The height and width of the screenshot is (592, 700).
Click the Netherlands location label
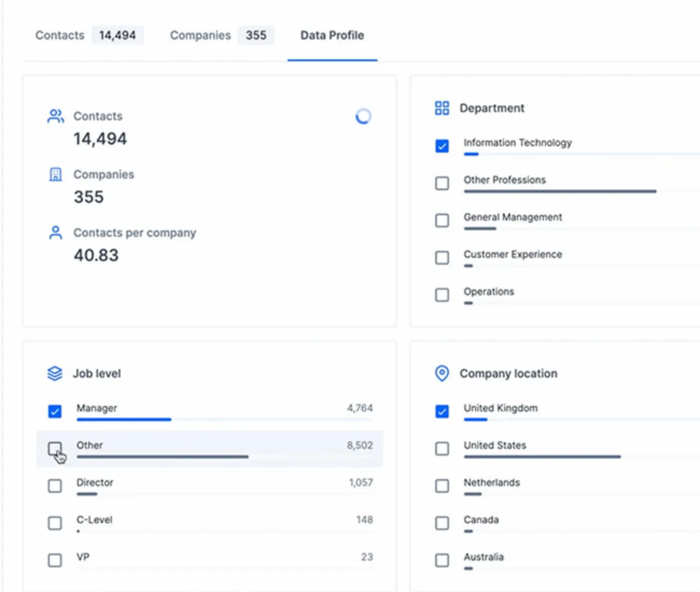click(492, 482)
